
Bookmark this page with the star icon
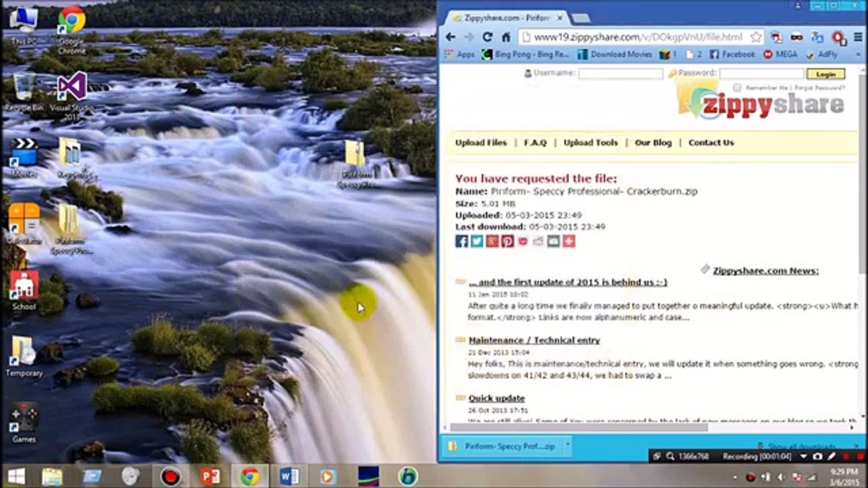point(756,37)
